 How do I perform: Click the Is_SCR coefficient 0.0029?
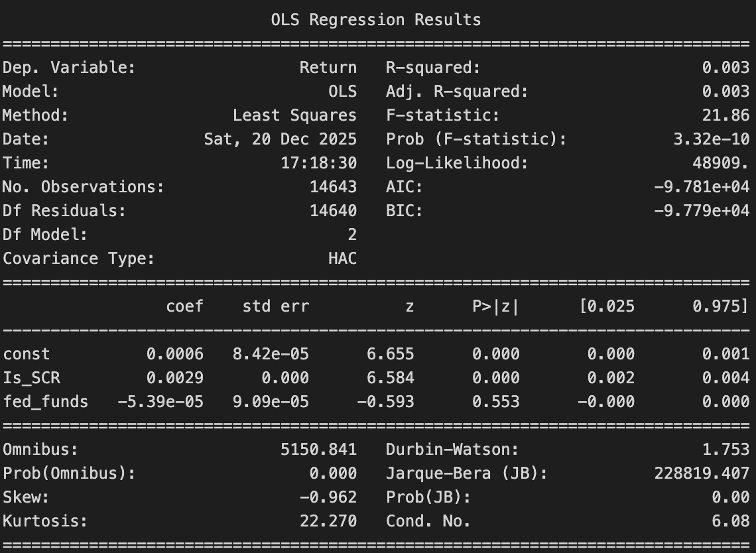coord(174,378)
